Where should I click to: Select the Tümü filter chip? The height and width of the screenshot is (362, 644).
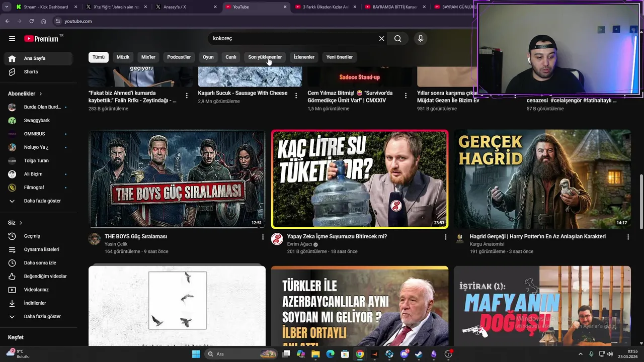coord(99,57)
